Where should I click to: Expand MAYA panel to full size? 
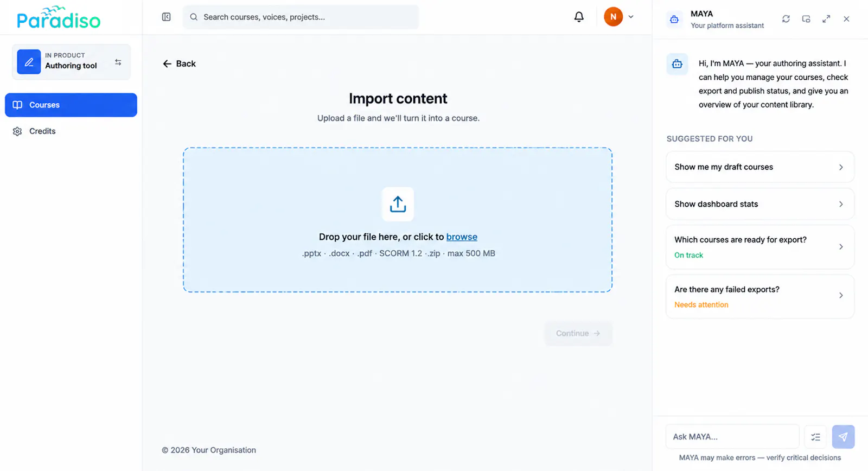coord(826,19)
